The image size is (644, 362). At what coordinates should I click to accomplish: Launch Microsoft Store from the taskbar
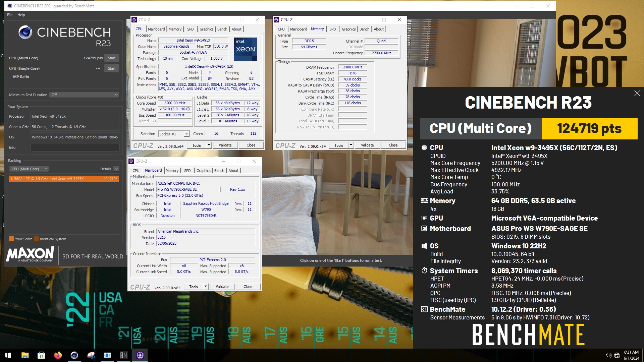point(41,355)
